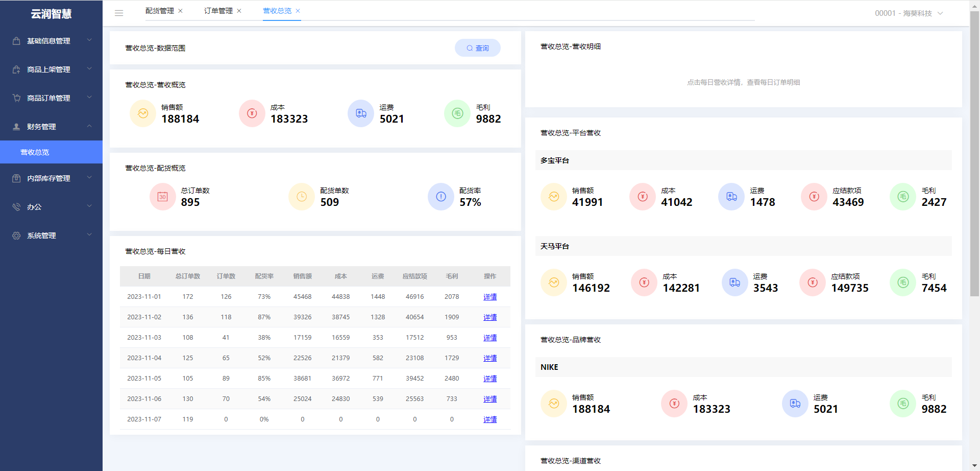Click the 销售额 icon in 营收概览

pyautogui.click(x=143, y=113)
